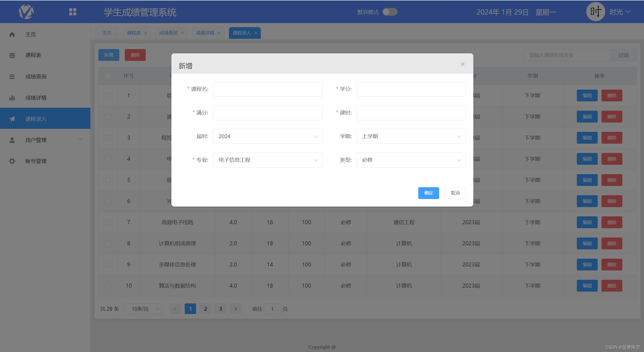Switch to the 成绩查询 tab
Image resolution: width=644 pixels, height=352 pixels.
click(x=168, y=33)
